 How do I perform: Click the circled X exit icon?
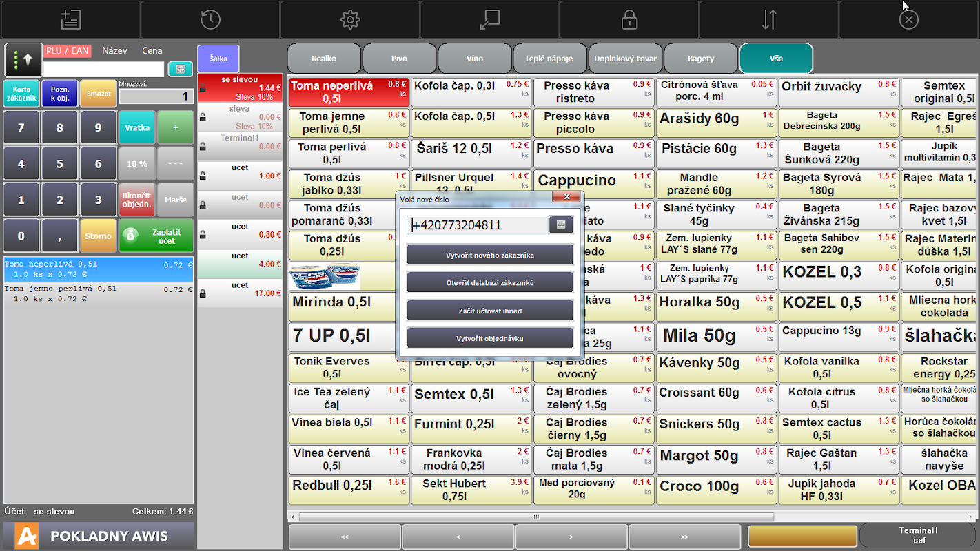pos(909,19)
